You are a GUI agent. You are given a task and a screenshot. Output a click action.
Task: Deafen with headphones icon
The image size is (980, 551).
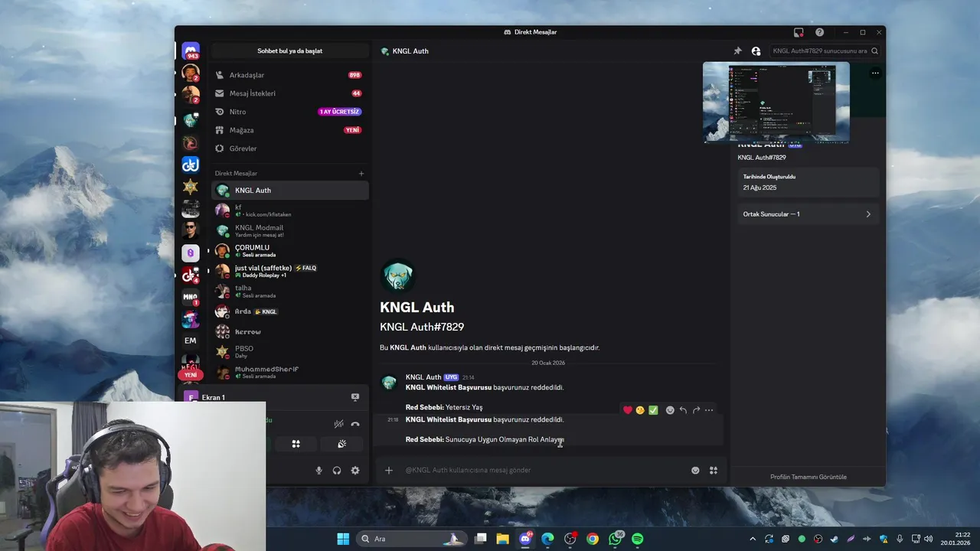coord(337,471)
